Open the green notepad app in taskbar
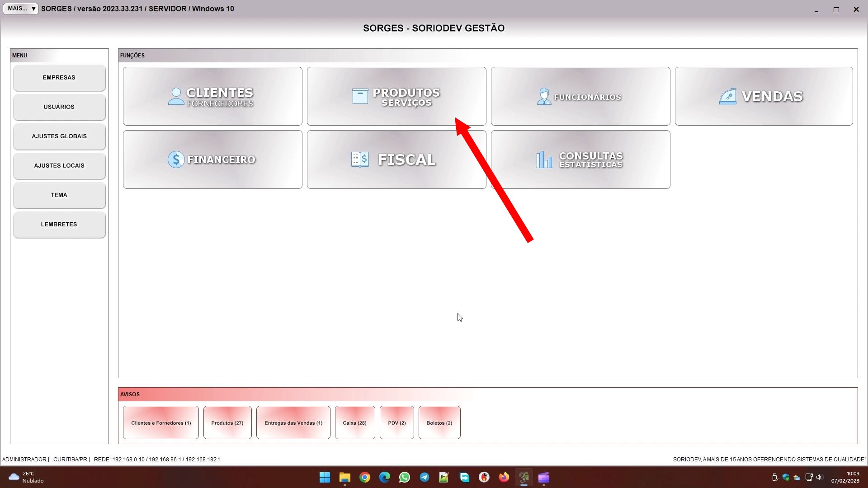This screenshot has width=868, height=488. [x=444, y=478]
